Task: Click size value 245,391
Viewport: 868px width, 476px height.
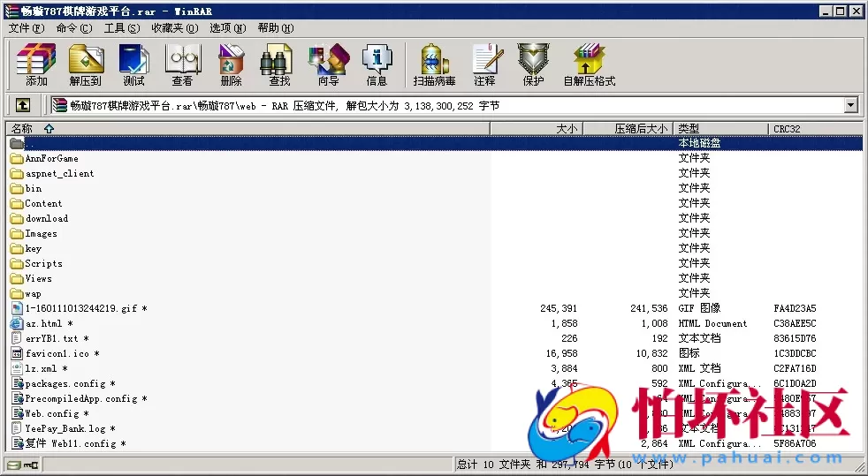Action: click(560, 308)
